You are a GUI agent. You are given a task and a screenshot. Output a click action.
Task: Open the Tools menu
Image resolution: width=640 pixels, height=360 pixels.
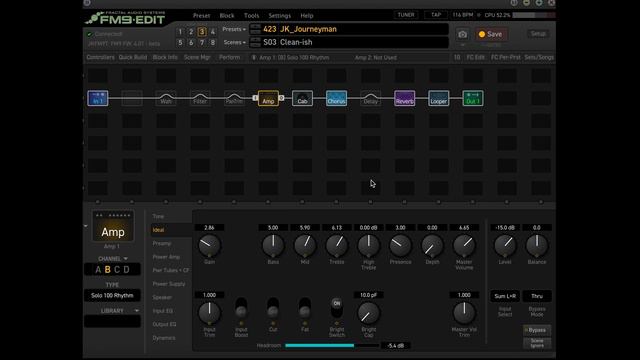coord(251,16)
